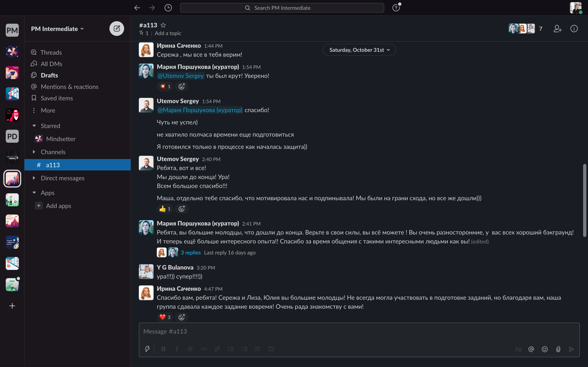Screen dimensions: 588x367
Task: Click the compose new message icon
Action: pos(117,29)
